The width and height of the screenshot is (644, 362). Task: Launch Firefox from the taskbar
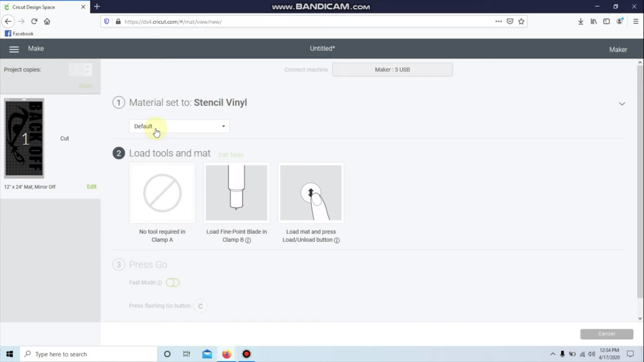(226, 354)
